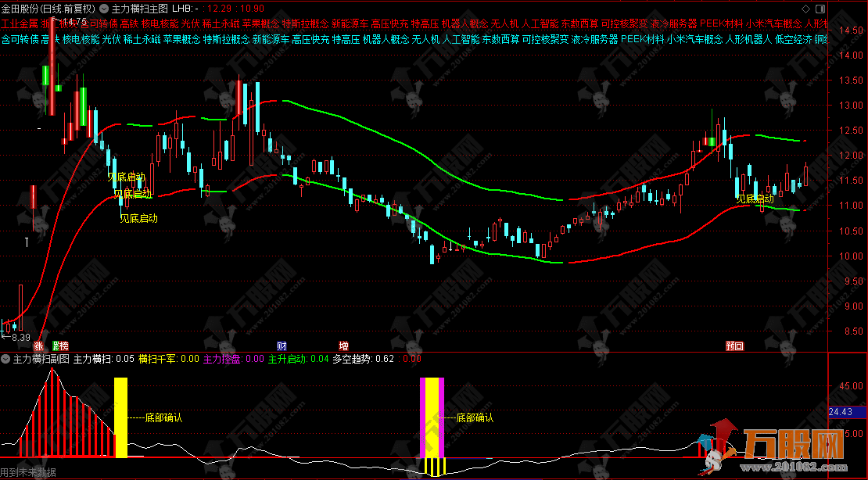The width and height of the screenshot is (868, 480).
Task: Select the 主力横扫主图 indicator name
Action: [139, 9]
